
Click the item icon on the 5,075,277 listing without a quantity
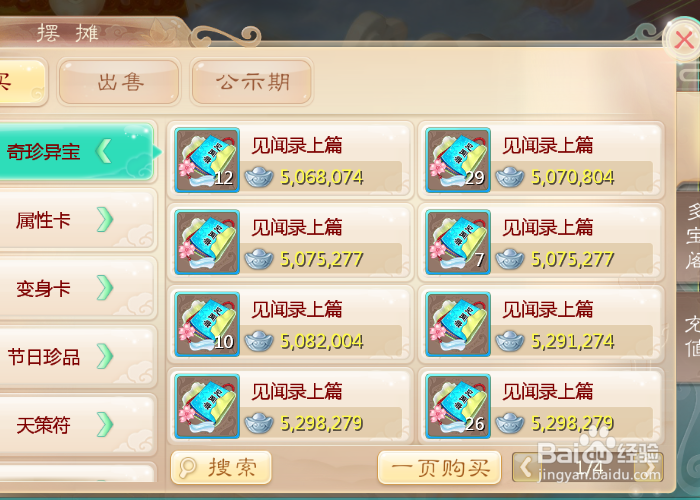[x=207, y=242]
